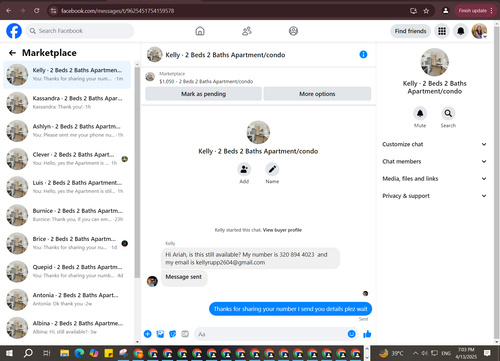Open Ashlyn conversation in chat list
Screen dimensions: 500x361
[67, 131]
